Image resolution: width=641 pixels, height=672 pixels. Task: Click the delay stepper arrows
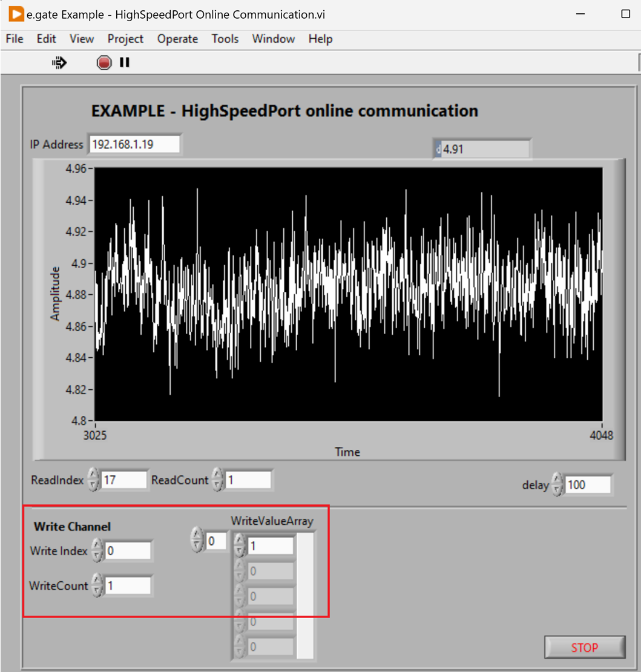557,485
